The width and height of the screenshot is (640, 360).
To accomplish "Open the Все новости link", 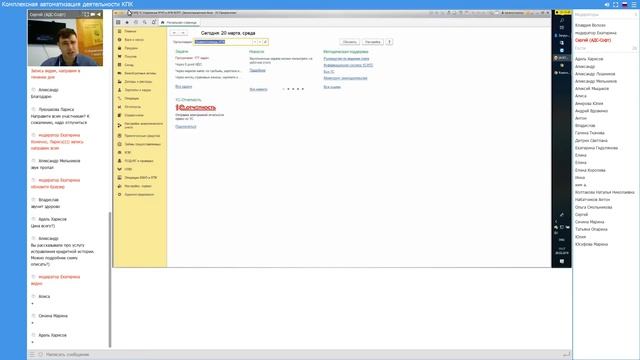I will pos(258,89).
